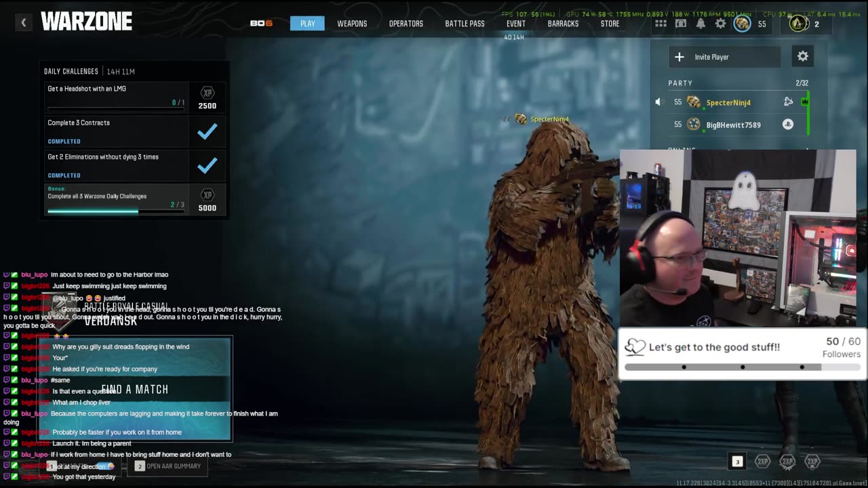Open the headset social channels icon
The width and height of the screenshot is (868, 488).
[681, 24]
